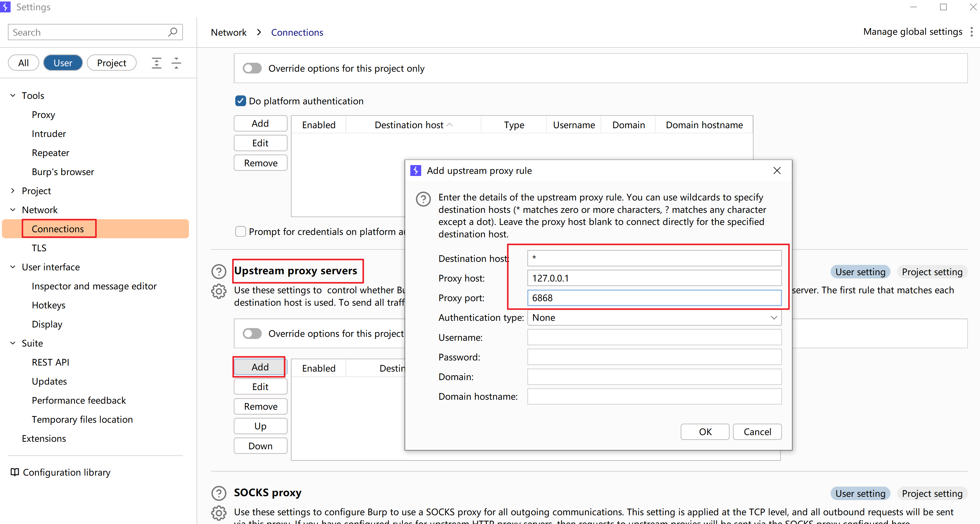Open the Authentication type dropdown
The height and width of the screenshot is (524, 980).
pyautogui.click(x=654, y=317)
